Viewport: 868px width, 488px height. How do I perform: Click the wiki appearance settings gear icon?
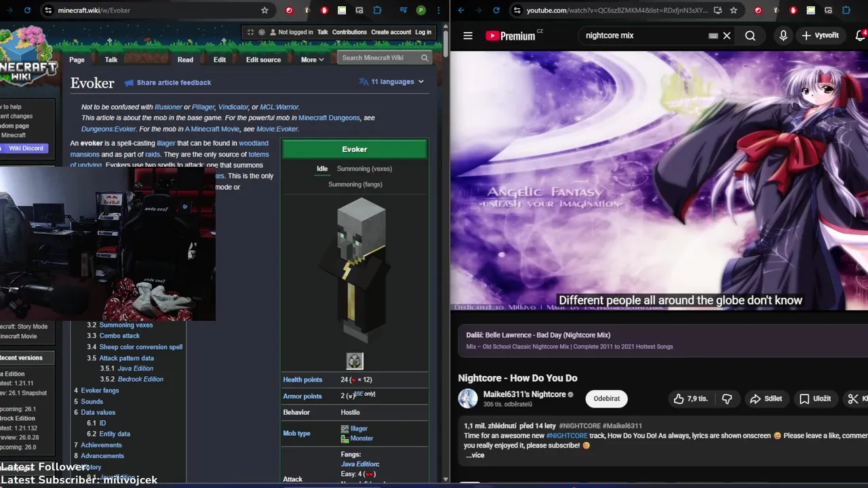click(x=262, y=32)
